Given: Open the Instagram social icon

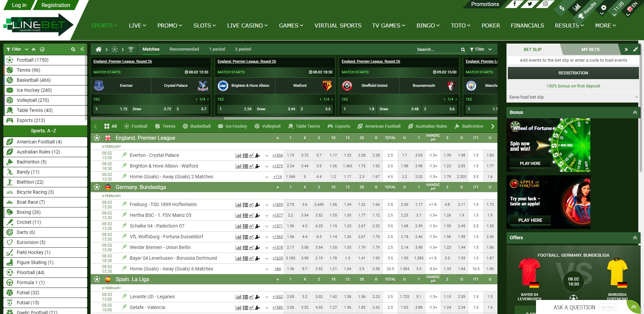Looking at the screenshot, I should [545, 4].
